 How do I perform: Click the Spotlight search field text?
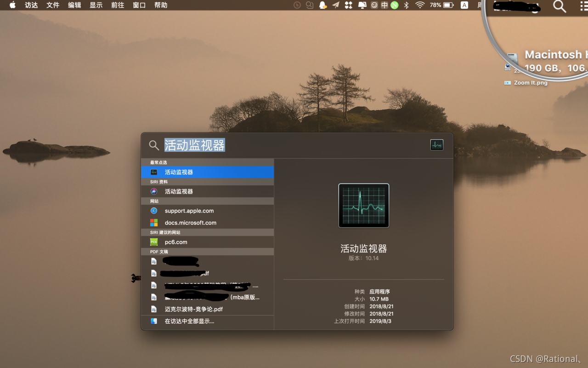(195, 145)
